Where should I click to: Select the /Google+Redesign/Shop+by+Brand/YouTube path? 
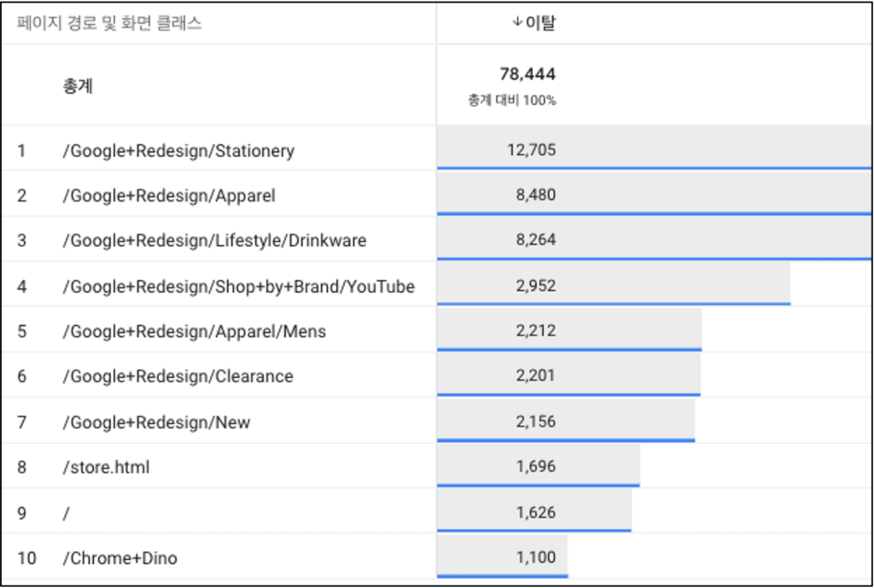pyautogui.click(x=239, y=287)
